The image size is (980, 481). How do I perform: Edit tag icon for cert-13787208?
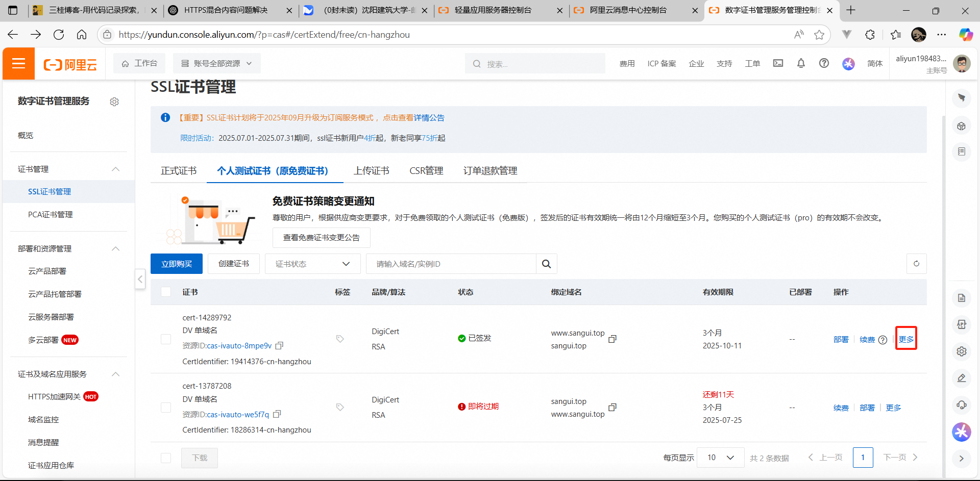(340, 407)
